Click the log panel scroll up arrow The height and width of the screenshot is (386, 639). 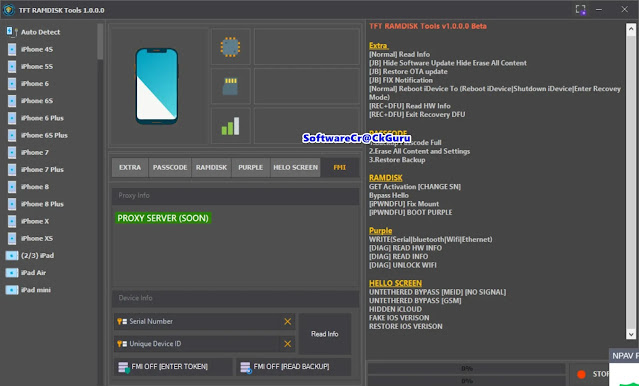[631, 29]
